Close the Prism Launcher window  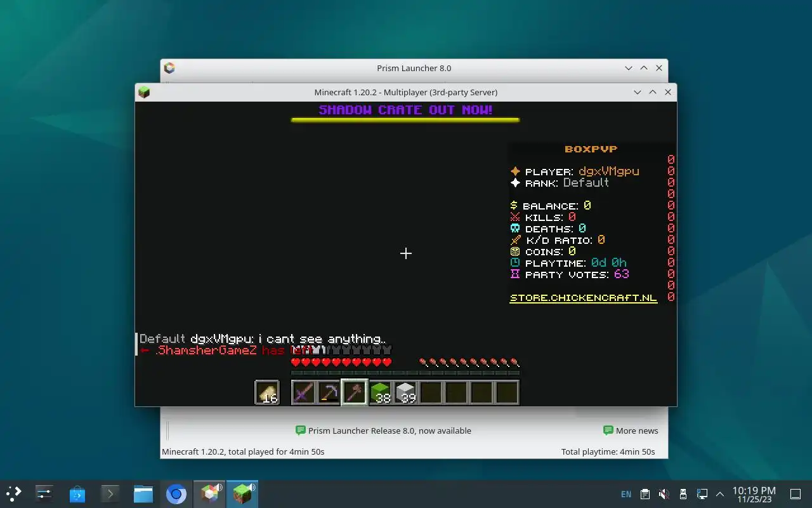659,68
